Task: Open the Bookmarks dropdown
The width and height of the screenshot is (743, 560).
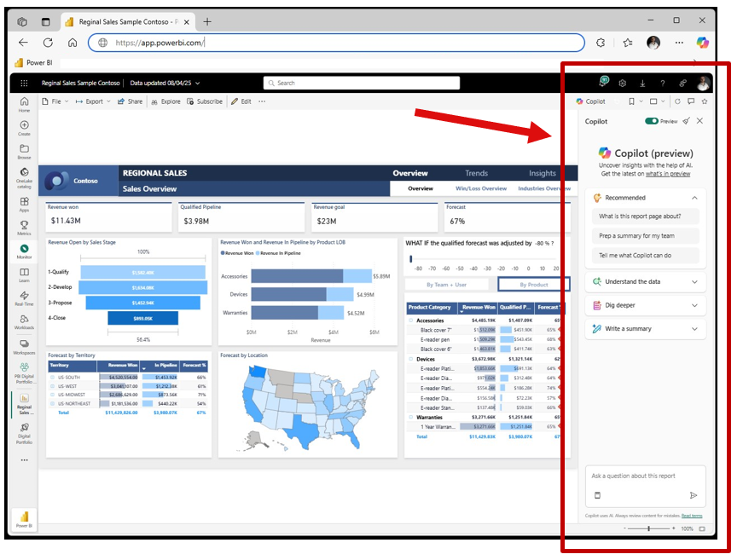Action: point(635,101)
